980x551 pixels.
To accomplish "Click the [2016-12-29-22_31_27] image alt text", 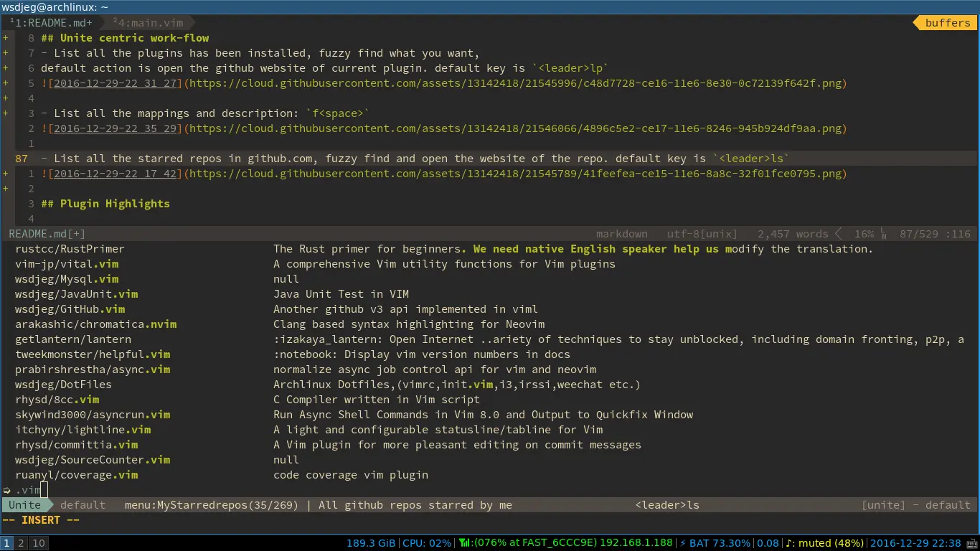I will click(x=115, y=83).
